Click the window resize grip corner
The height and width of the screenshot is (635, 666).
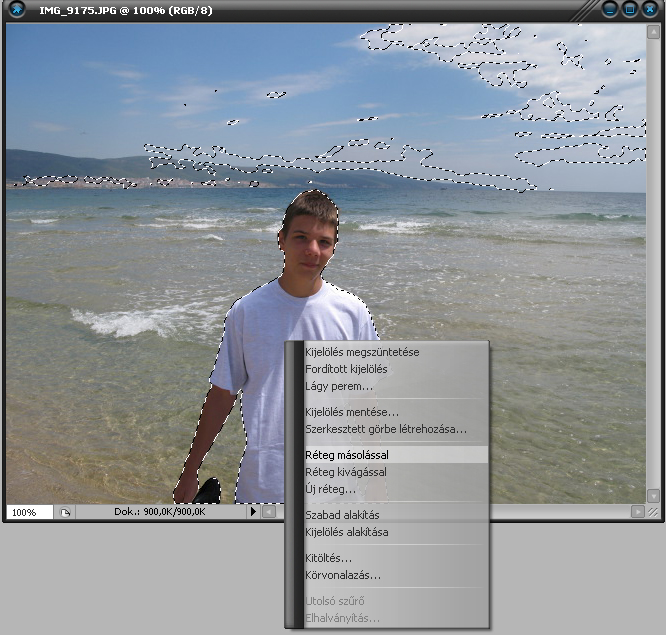(653, 512)
